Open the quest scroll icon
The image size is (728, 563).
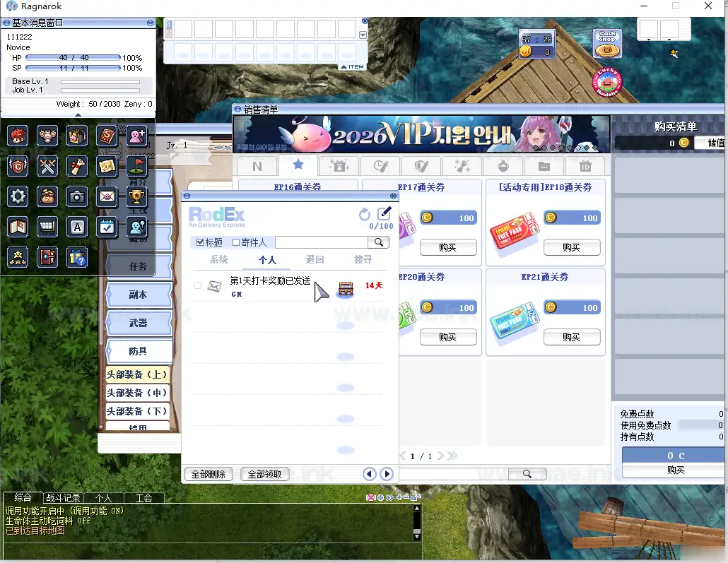(77, 166)
